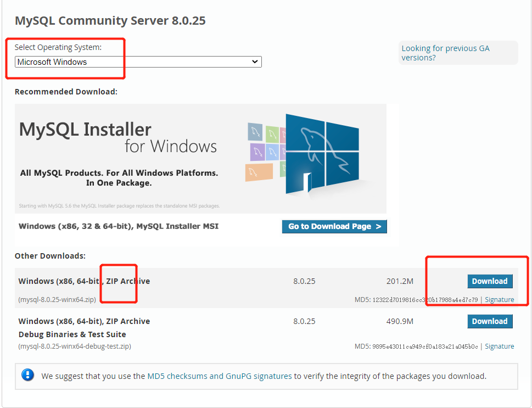Download the 490.9M Debug Binaries archive
Viewport: 532px width, 408px height.
[x=490, y=321]
